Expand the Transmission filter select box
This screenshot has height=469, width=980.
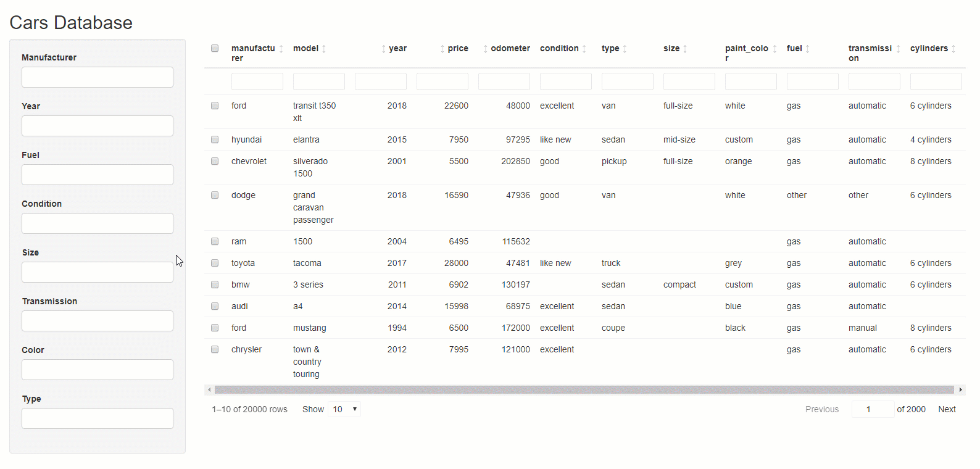98,321
